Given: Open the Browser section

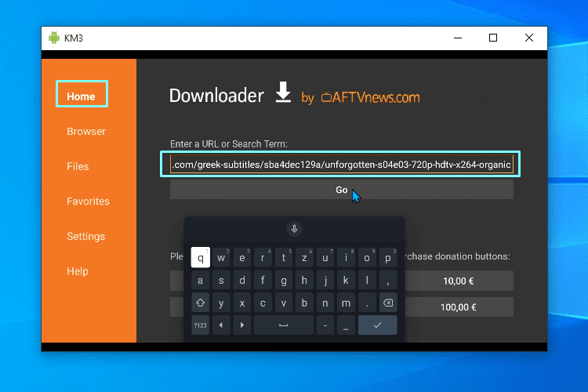Looking at the screenshot, I should point(86,131).
